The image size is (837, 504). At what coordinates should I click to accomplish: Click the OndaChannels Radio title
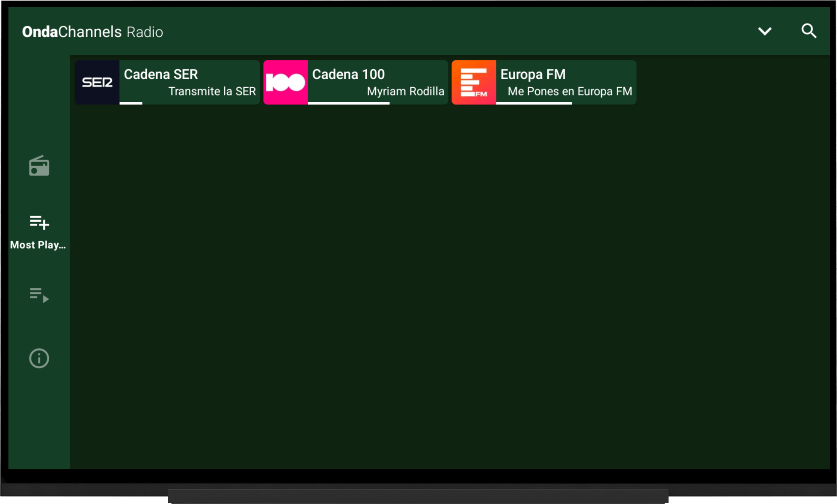pos(92,32)
